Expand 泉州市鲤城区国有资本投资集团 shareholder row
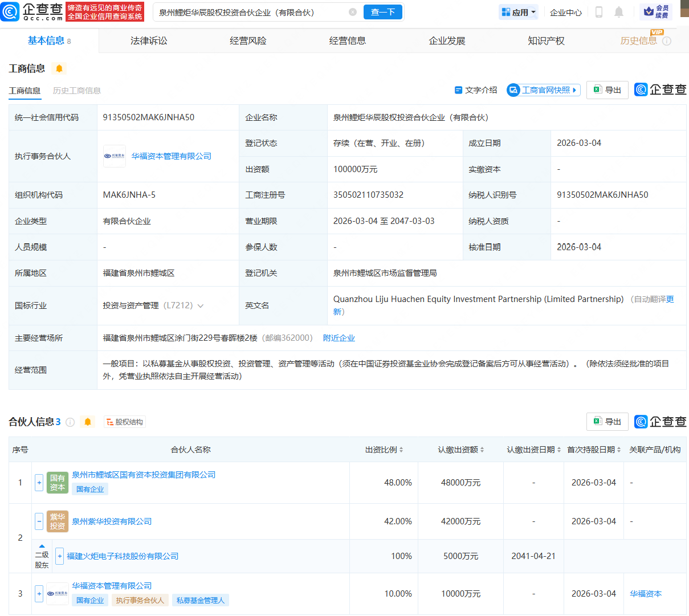 pyautogui.click(x=39, y=483)
